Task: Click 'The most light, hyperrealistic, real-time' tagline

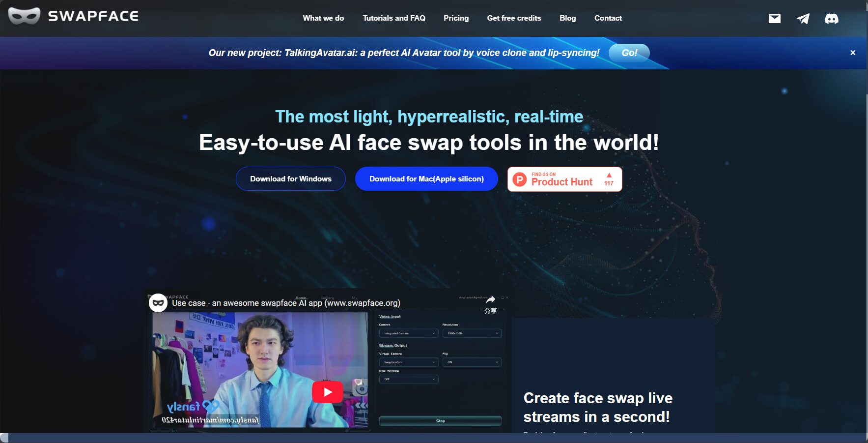Action: point(429,117)
